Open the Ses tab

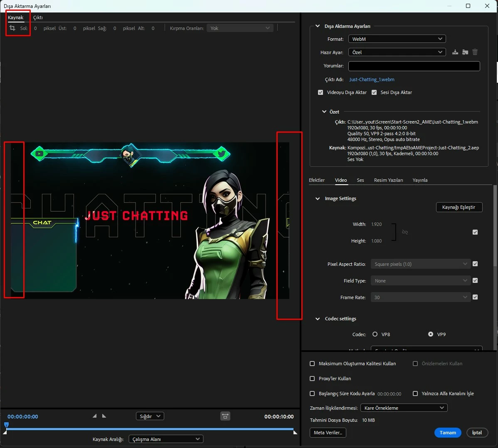[360, 180]
